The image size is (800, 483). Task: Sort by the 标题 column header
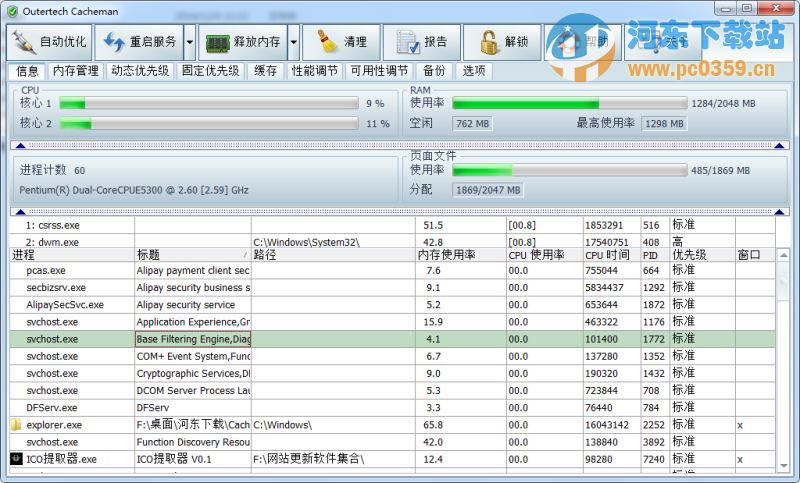point(193,255)
